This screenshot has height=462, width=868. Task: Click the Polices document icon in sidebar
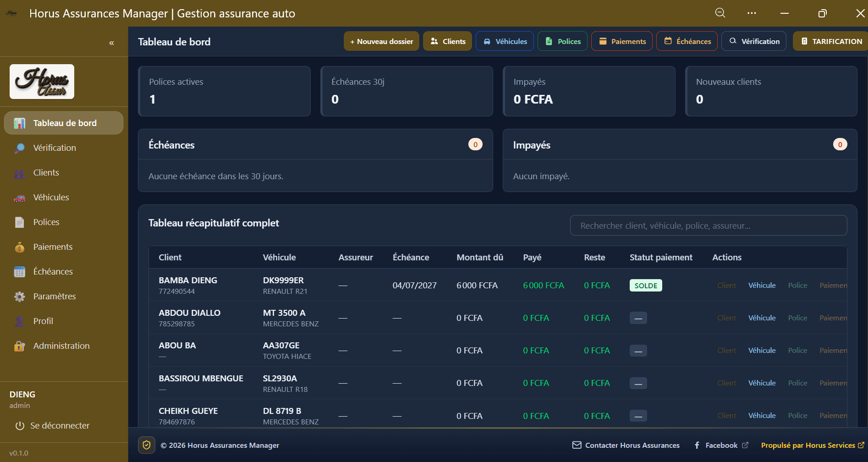(x=19, y=222)
